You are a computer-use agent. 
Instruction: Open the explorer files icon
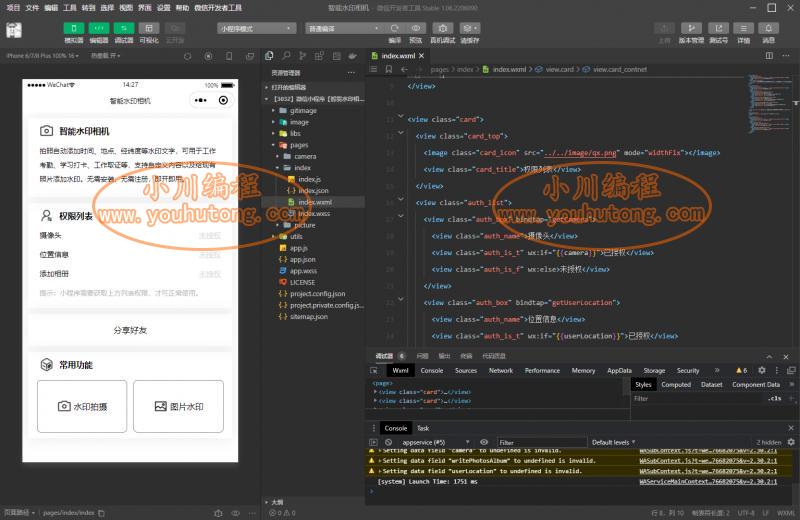[269, 56]
